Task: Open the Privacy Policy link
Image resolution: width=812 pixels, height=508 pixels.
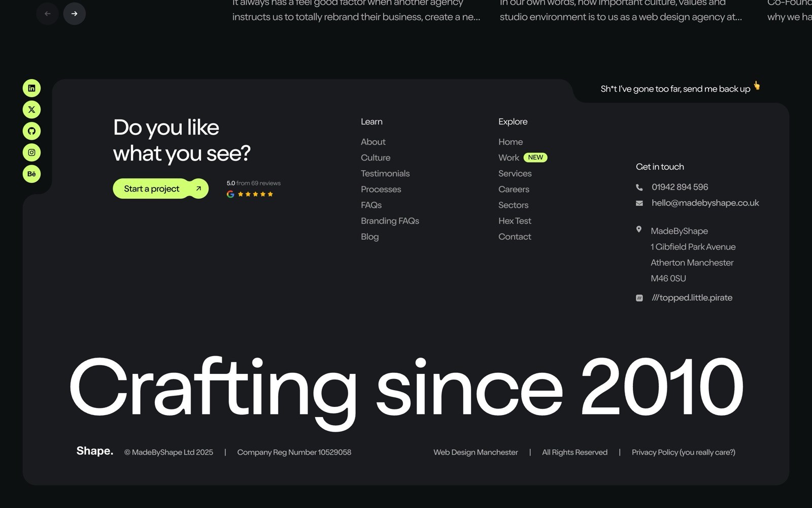Action: coord(683,452)
